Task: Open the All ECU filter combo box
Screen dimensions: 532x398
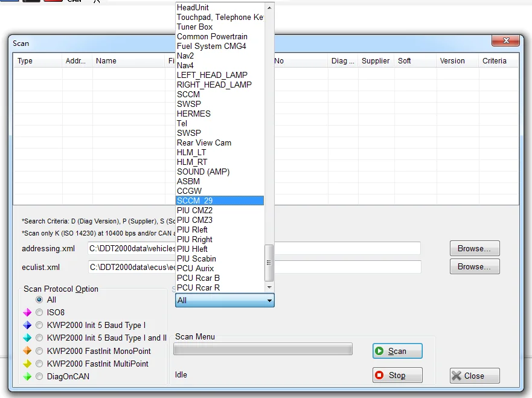Action: (x=225, y=300)
